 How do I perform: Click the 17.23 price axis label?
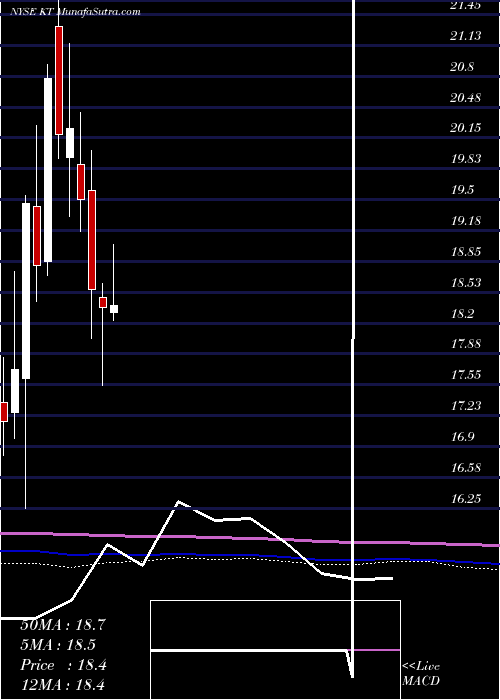point(466,406)
